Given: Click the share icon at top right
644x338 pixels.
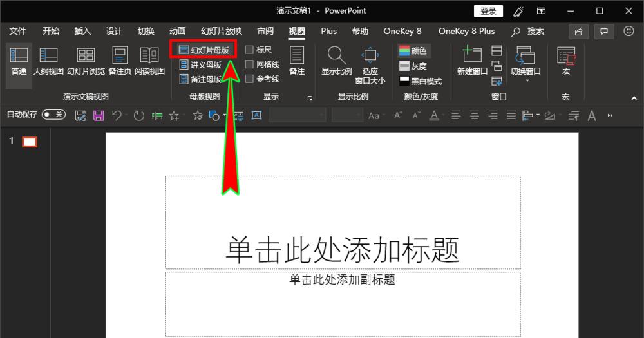Looking at the screenshot, I should point(579,32).
